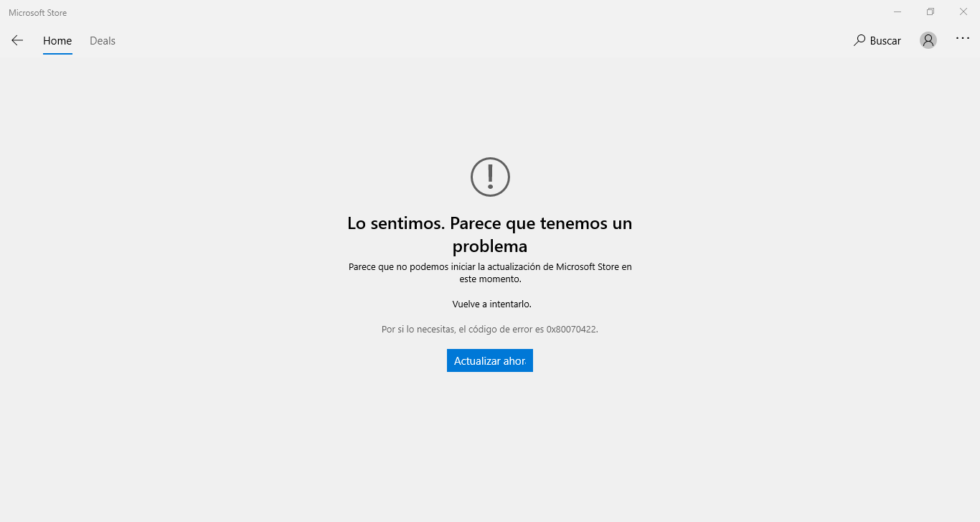Go back with the left arrow icon

tap(17, 40)
